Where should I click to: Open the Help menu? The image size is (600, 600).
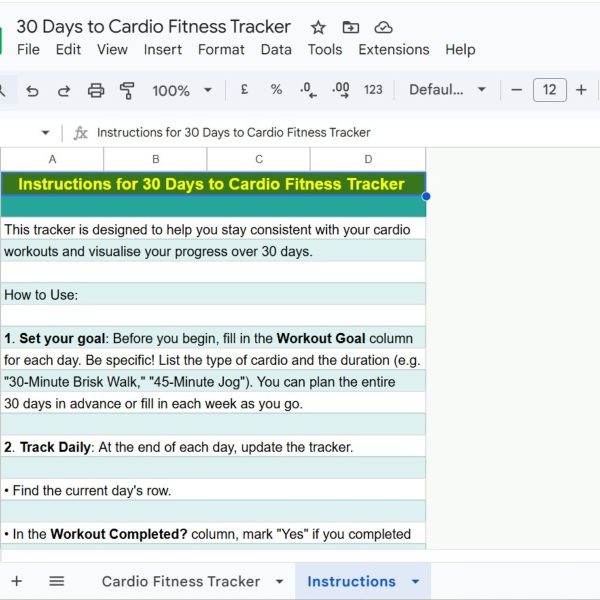[x=460, y=50]
